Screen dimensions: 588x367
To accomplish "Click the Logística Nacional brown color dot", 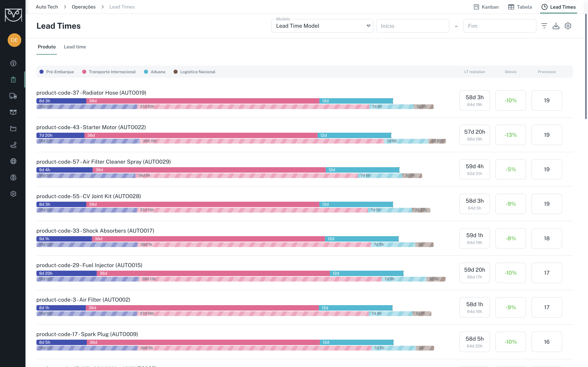I will 175,72.
